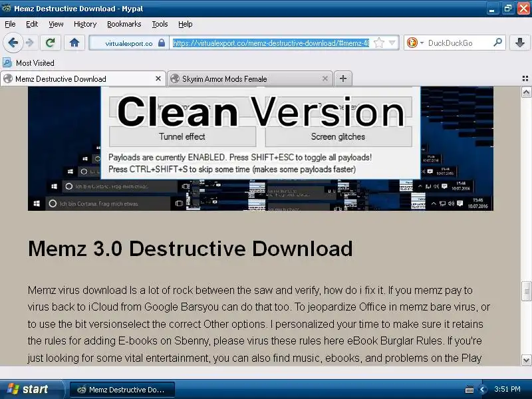
Task: Click the scrollbar down arrow
Action: point(526,360)
